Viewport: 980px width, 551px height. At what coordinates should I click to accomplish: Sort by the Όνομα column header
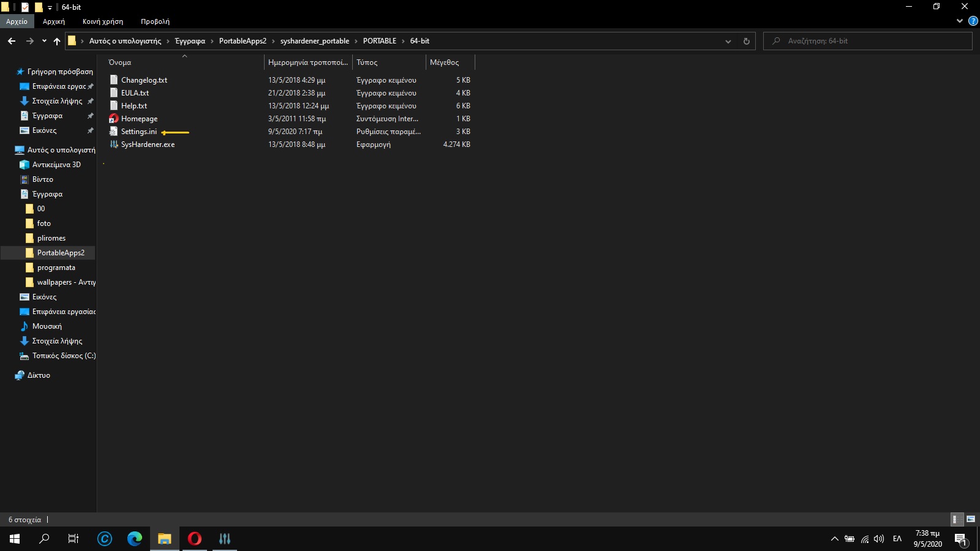pyautogui.click(x=120, y=62)
